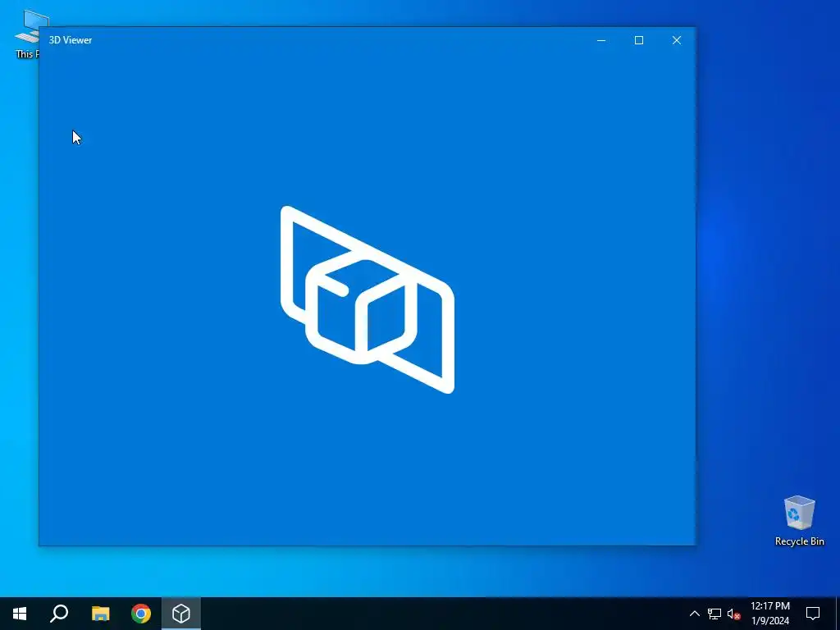Close the 3D Viewer window
The height and width of the screenshot is (630, 840).
coord(677,40)
